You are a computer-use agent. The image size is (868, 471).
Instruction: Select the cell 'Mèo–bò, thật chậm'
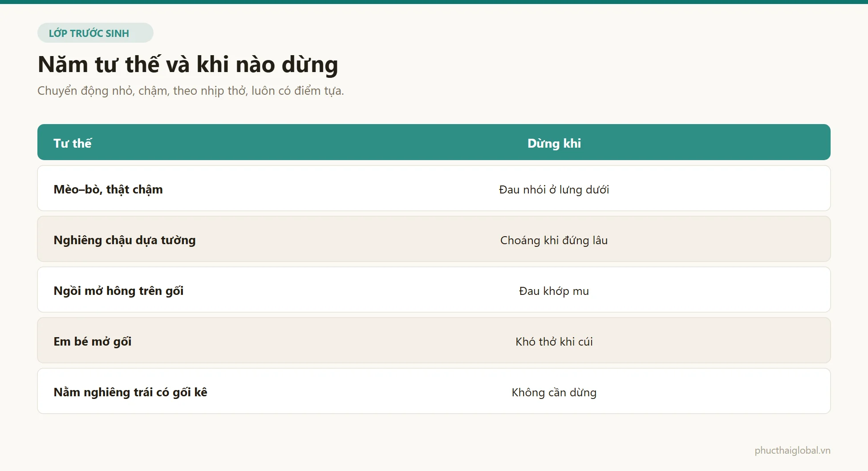click(x=108, y=189)
